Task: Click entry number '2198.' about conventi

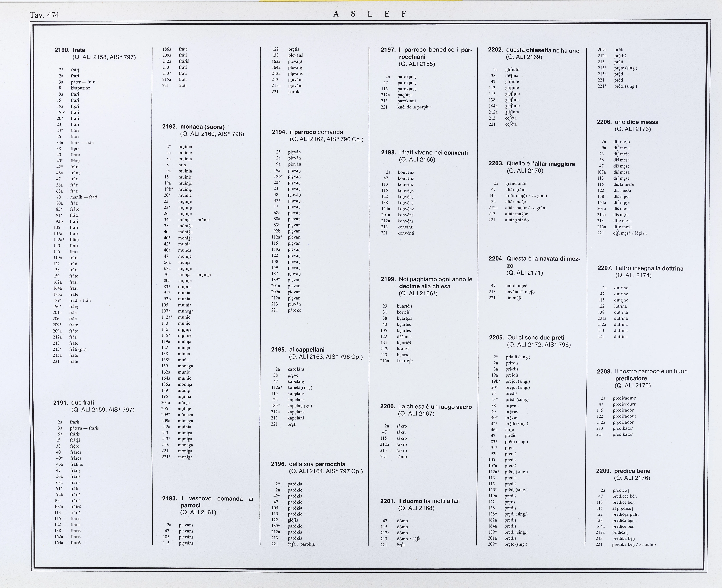Action: tap(388, 153)
